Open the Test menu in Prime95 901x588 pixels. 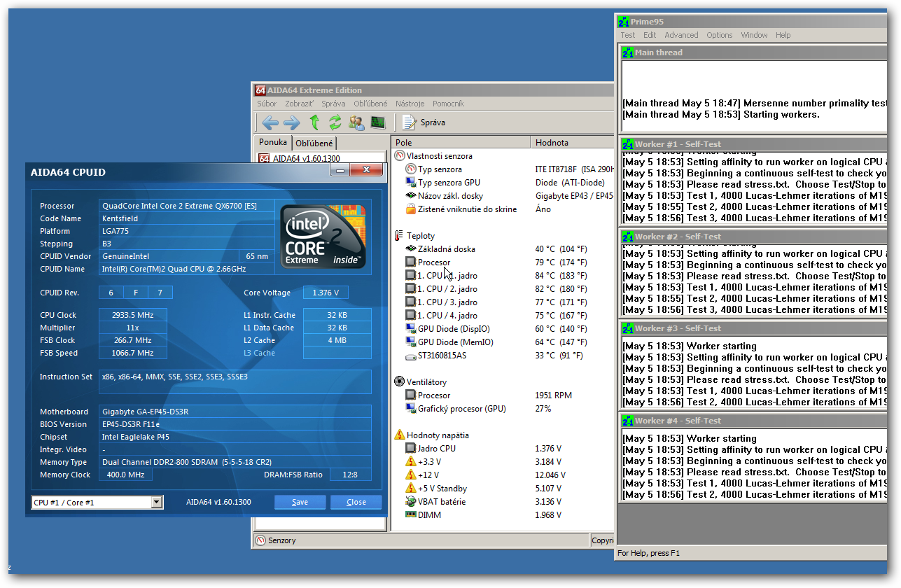[628, 35]
